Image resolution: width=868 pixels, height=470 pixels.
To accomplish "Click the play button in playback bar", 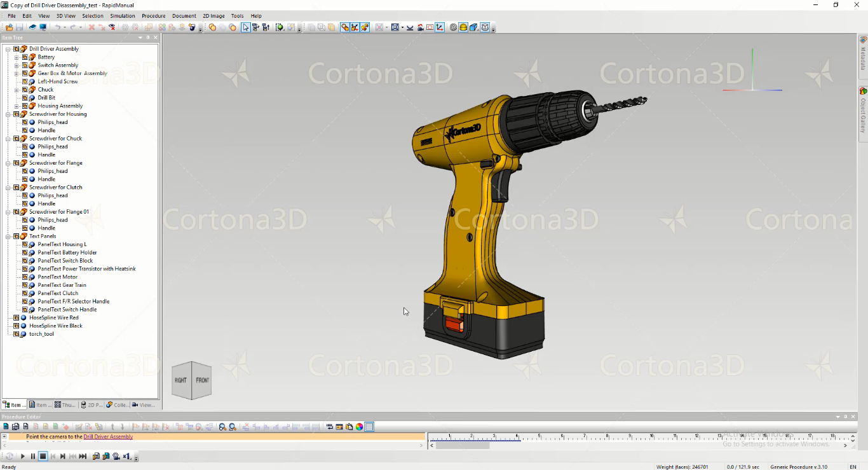I will click(23, 456).
